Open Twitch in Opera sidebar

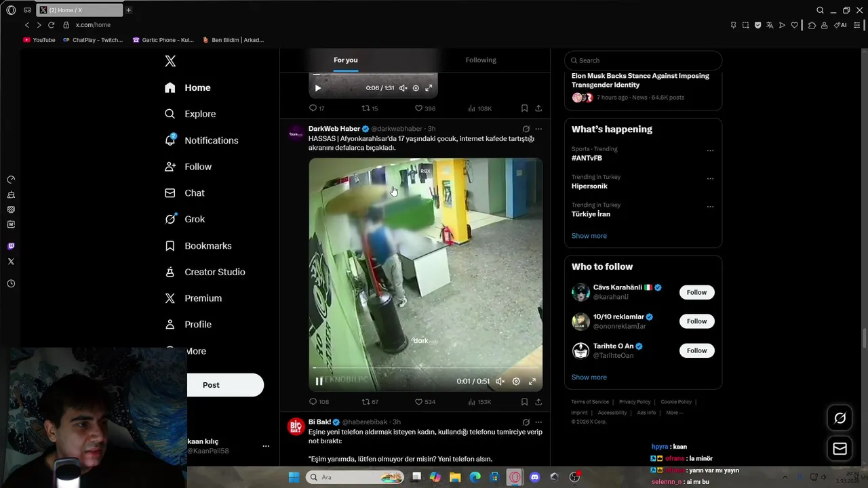(11, 246)
